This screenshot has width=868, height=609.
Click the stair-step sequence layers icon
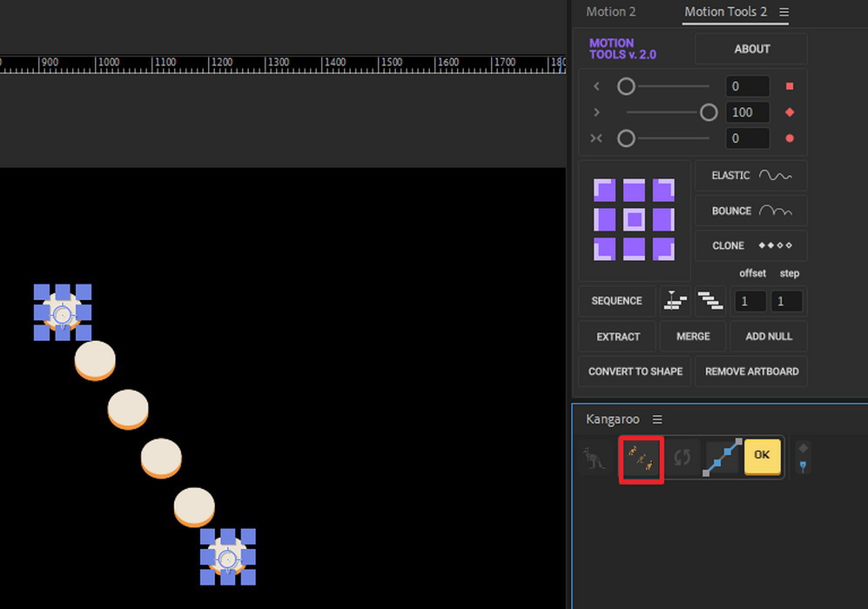click(711, 301)
